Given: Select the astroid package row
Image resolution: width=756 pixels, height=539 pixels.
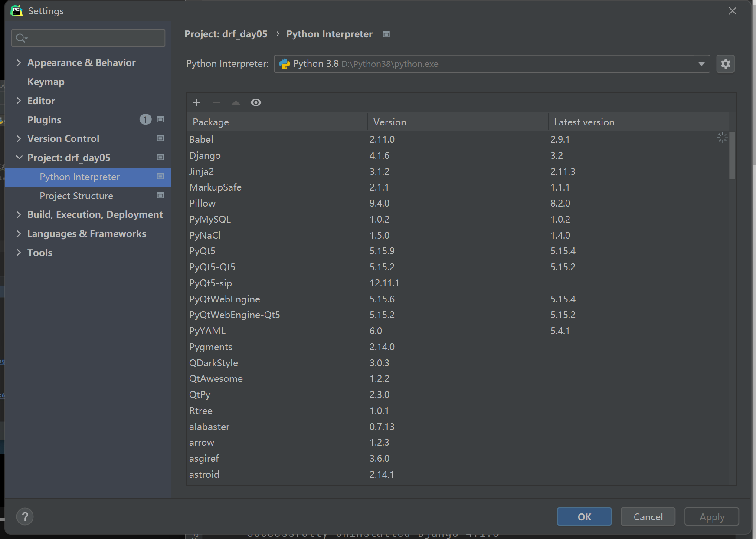Looking at the screenshot, I should [458, 475].
